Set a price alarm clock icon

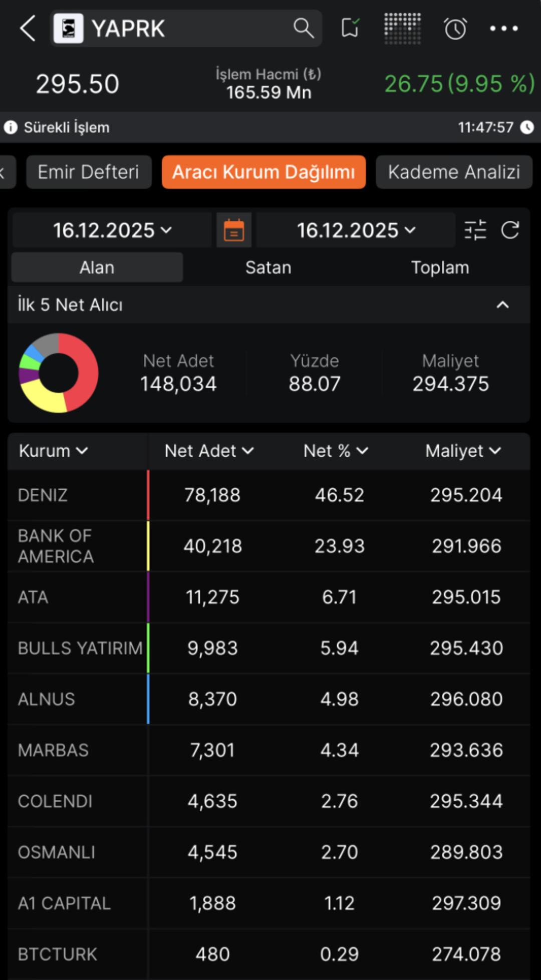[x=455, y=29]
